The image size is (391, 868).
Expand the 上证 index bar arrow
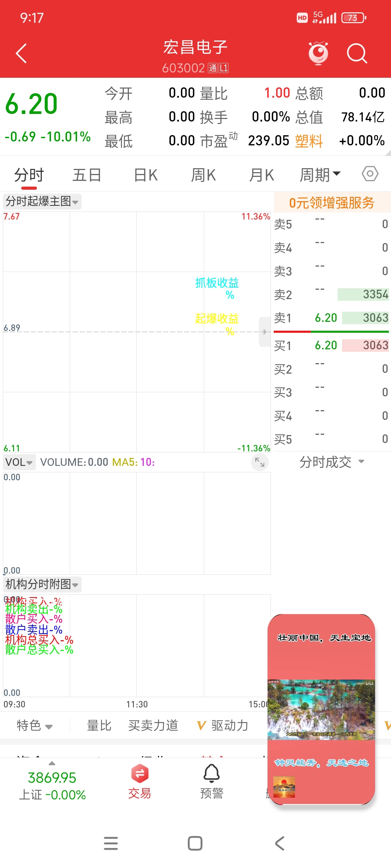pyautogui.click(x=52, y=763)
